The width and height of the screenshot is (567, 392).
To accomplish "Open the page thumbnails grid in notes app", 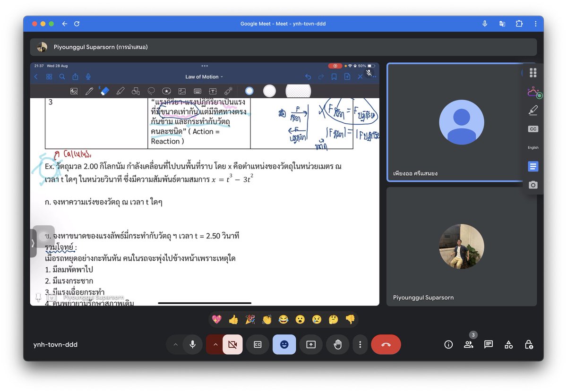I will pos(49,77).
